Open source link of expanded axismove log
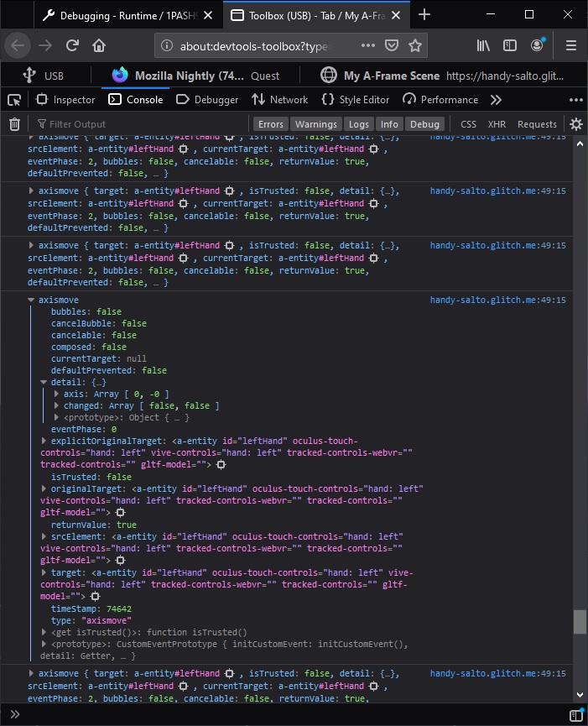Screen dimensions: 588x726 point(497,300)
